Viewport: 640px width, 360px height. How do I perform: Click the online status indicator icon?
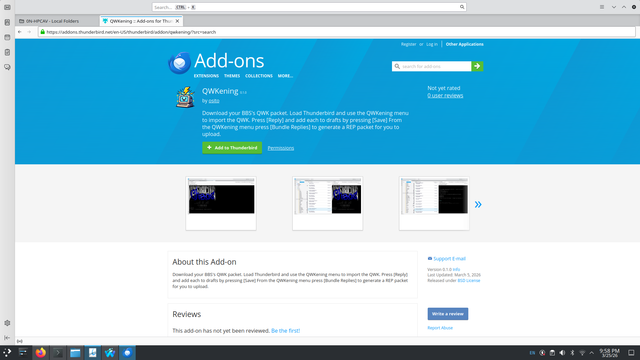tap(20, 341)
